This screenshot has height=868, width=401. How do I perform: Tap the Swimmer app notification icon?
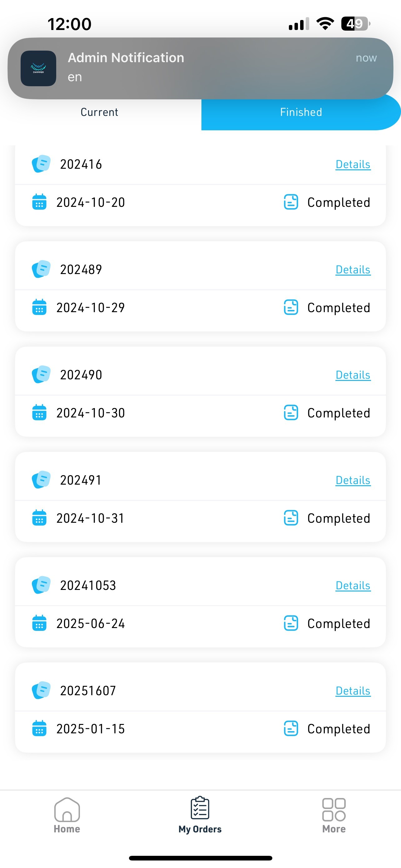pyautogui.click(x=38, y=68)
